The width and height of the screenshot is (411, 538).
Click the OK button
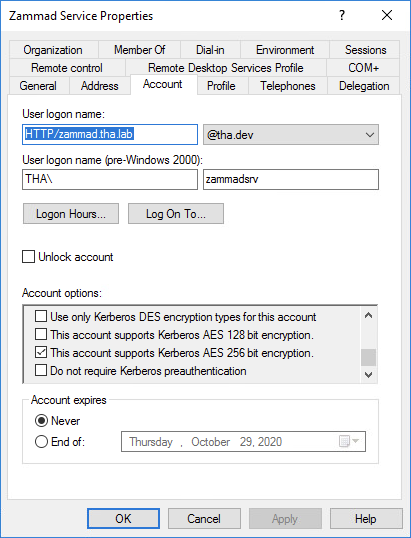pos(123,518)
